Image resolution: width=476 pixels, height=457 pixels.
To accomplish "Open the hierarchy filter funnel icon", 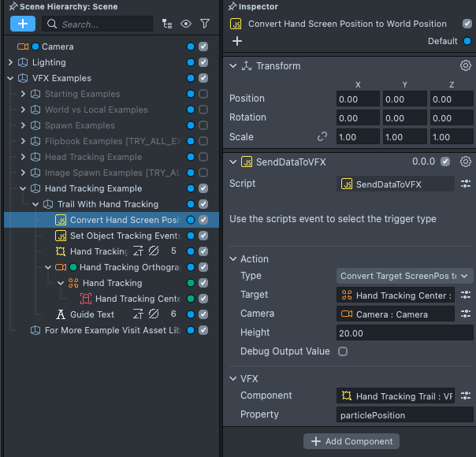I will coord(205,24).
